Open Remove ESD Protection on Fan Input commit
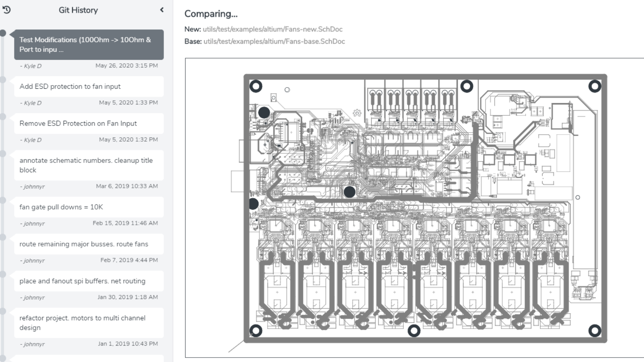 click(x=89, y=123)
